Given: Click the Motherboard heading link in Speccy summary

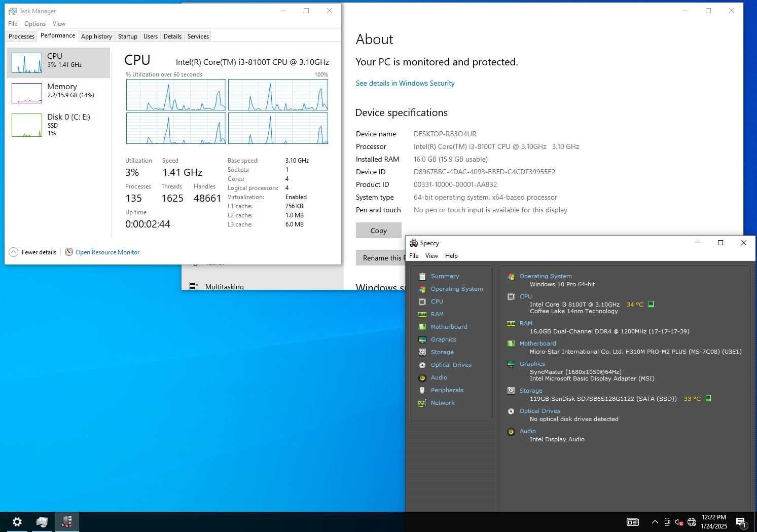Looking at the screenshot, I should coord(537,344).
